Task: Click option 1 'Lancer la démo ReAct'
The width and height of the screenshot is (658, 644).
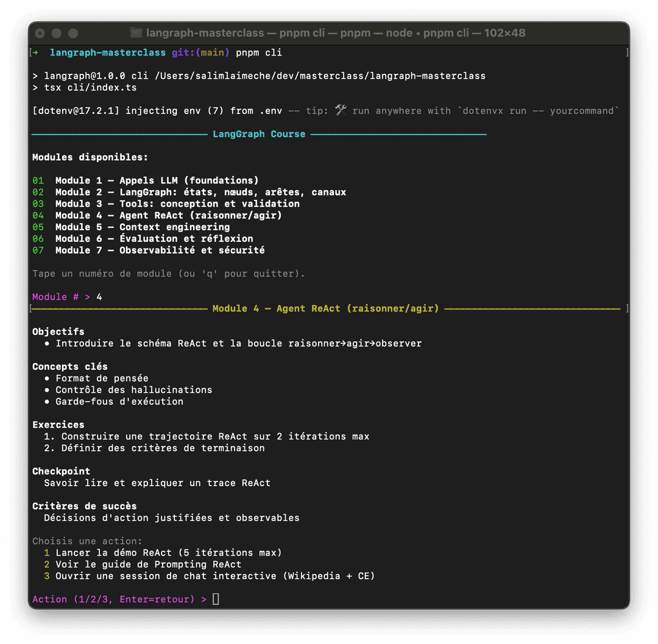Action: coord(168,553)
